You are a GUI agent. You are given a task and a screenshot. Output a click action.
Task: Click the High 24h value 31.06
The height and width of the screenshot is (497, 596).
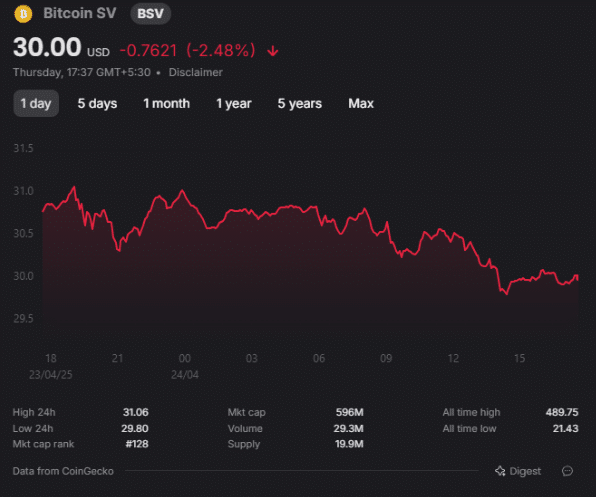136,412
